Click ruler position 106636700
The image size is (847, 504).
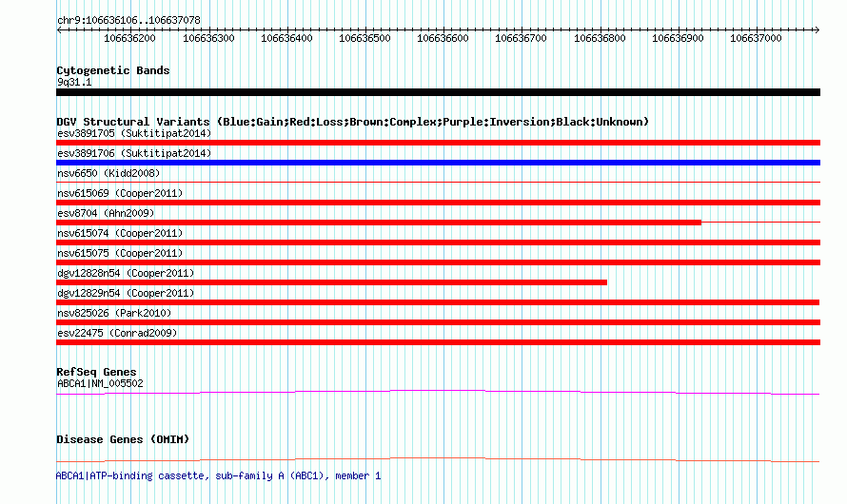[521, 39]
